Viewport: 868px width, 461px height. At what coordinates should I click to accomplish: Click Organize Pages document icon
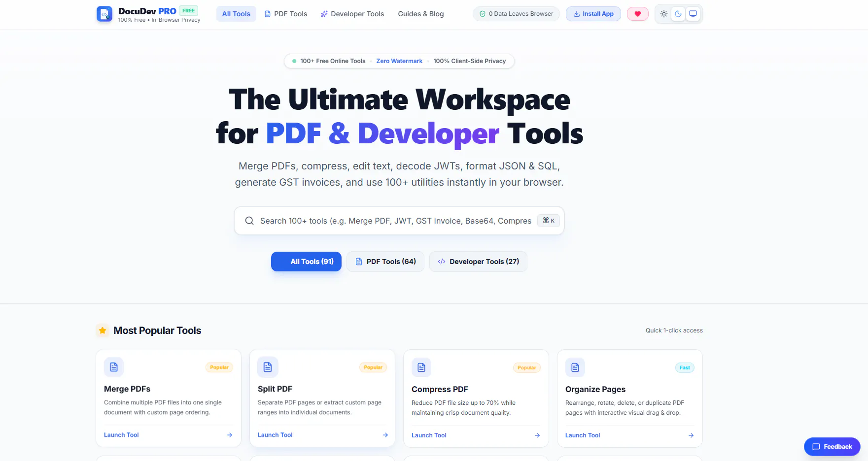[575, 367]
